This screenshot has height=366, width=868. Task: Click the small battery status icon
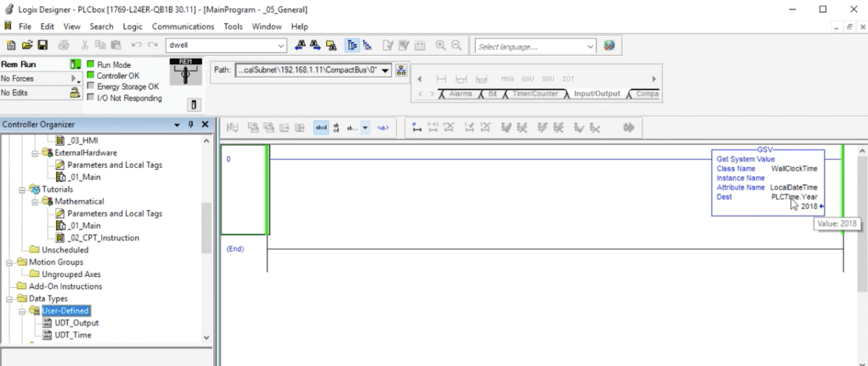193,105
